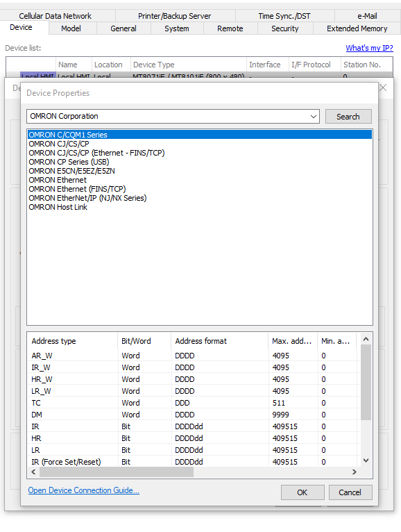Click the DDD address format for TC
Viewport: 401px width, 532px height.
[182, 403]
